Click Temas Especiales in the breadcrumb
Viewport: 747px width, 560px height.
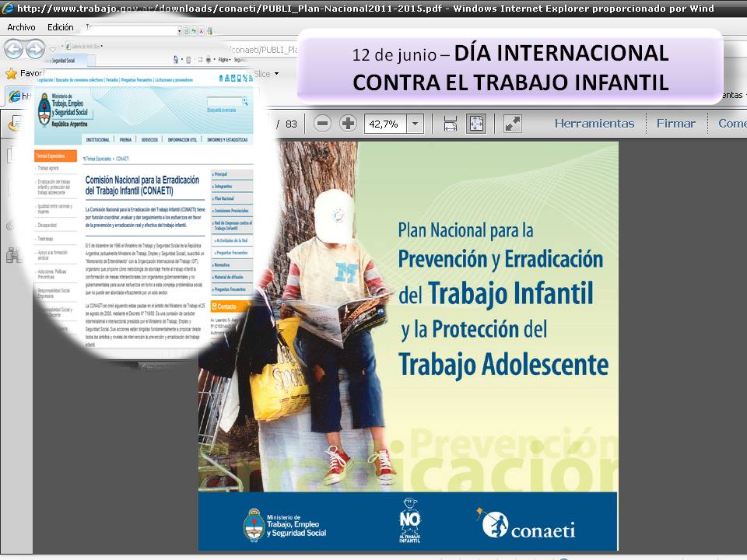(98, 159)
